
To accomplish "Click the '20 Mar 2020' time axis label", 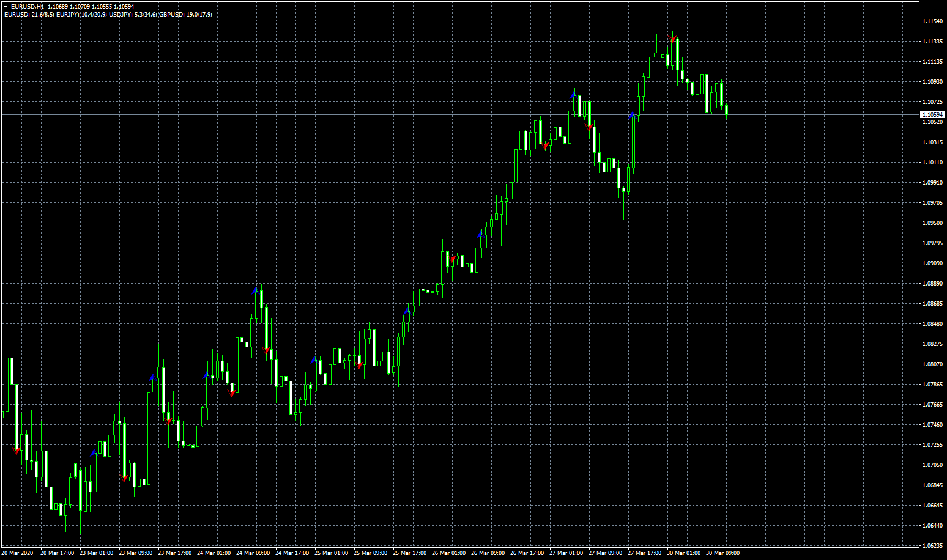I will coord(17,553).
